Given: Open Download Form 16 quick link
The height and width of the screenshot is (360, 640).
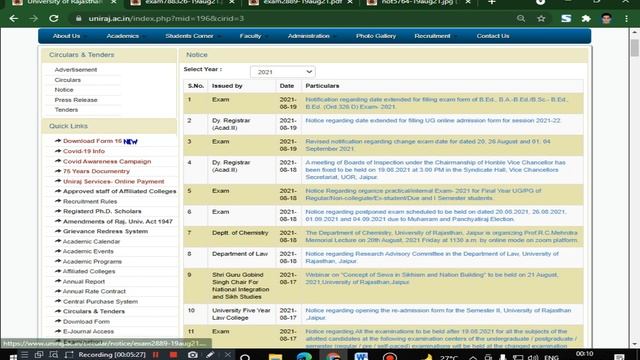Looking at the screenshot, I should [92, 141].
